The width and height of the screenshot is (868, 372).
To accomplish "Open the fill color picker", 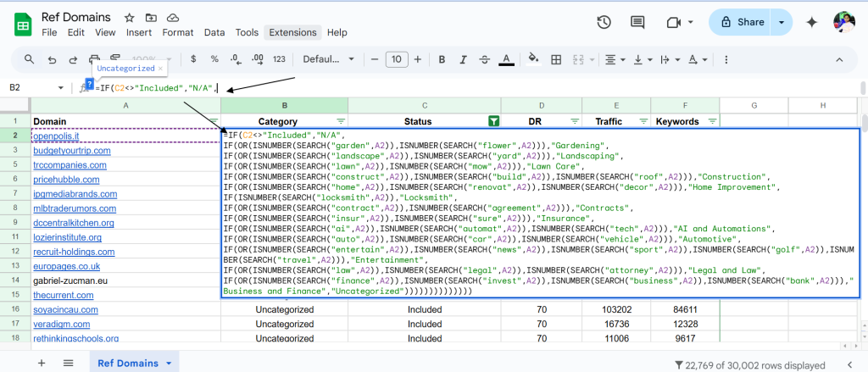I will (x=533, y=59).
